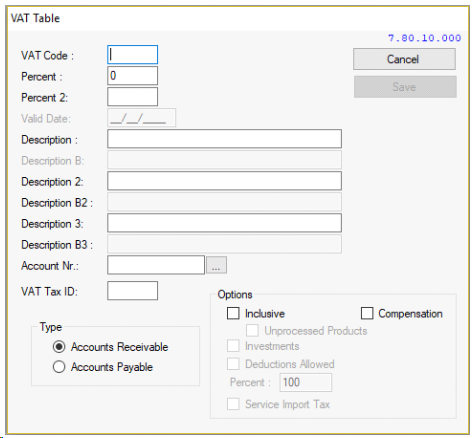
Task: Click the Valid Date field
Action: (141, 118)
